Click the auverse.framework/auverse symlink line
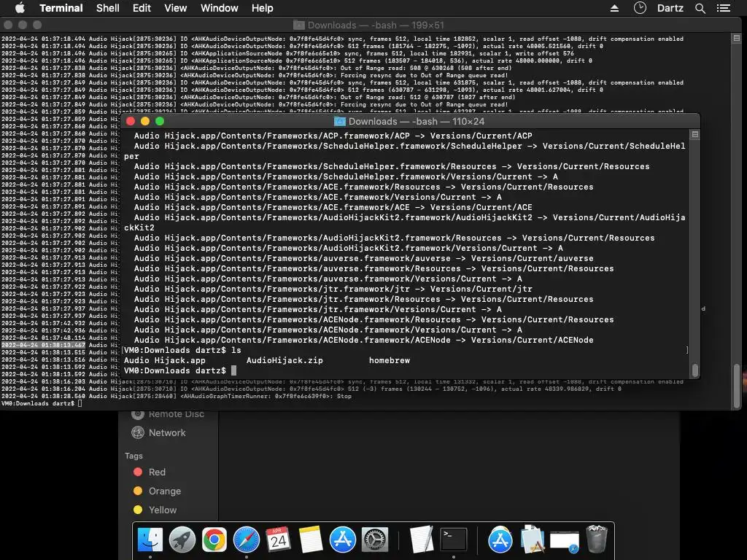This screenshot has width=747, height=560. tap(363, 259)
